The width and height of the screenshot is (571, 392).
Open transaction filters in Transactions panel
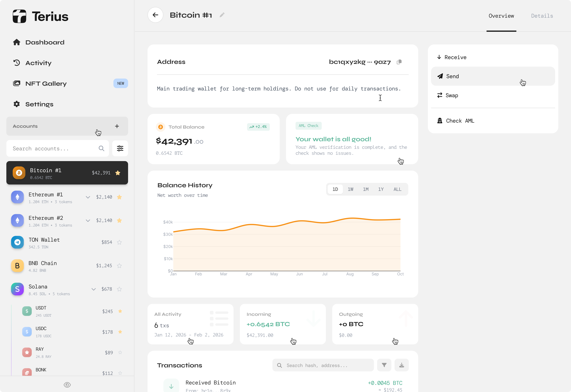point(384,365)
